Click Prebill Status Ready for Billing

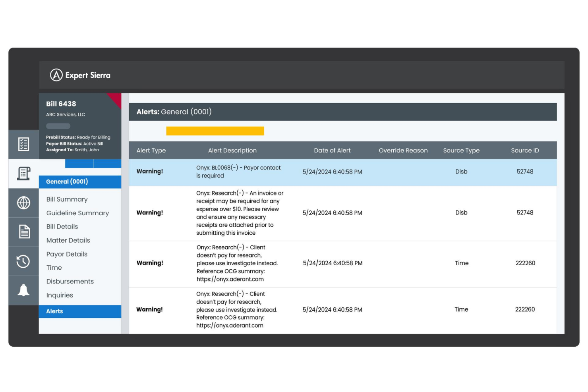tap(78, 137)
